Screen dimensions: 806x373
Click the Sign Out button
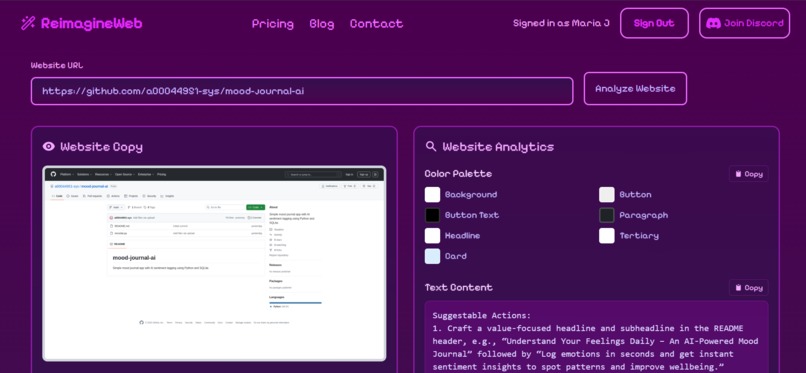[x=654, y=23]
